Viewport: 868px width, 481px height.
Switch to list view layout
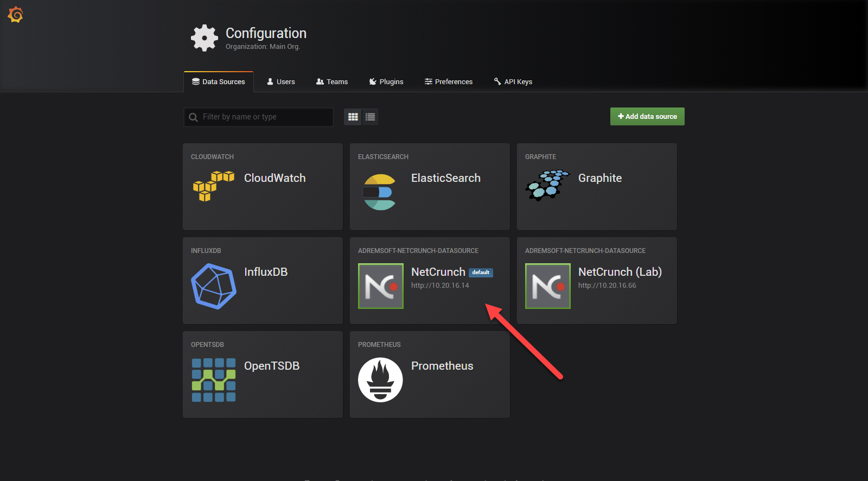[x=371, y=117]
